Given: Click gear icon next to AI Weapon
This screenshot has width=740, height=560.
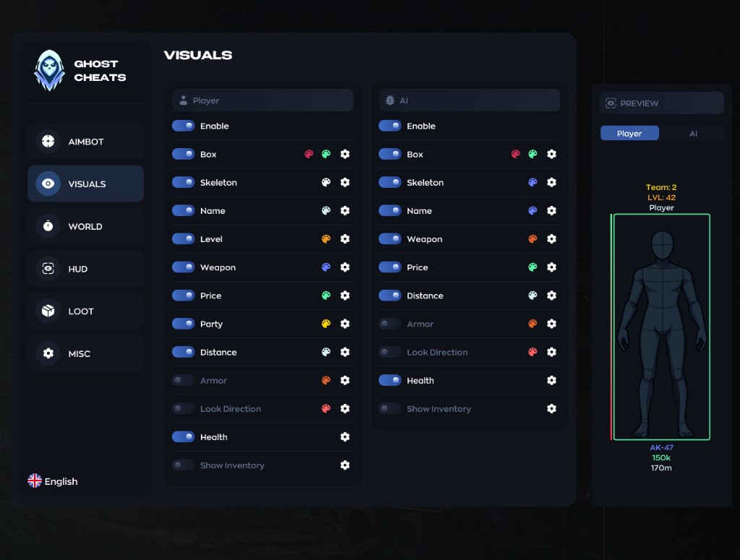Looking at the screenshot, I should pyautogui.click(x=551, y=239).
